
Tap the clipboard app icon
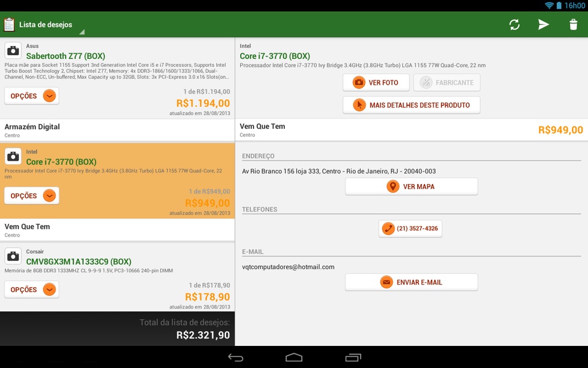[x=9, y=25]
